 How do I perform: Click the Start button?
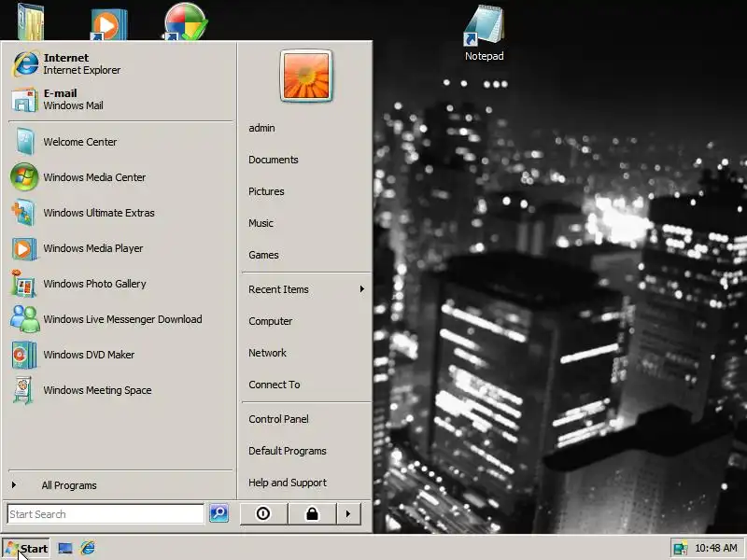[26, 548]
